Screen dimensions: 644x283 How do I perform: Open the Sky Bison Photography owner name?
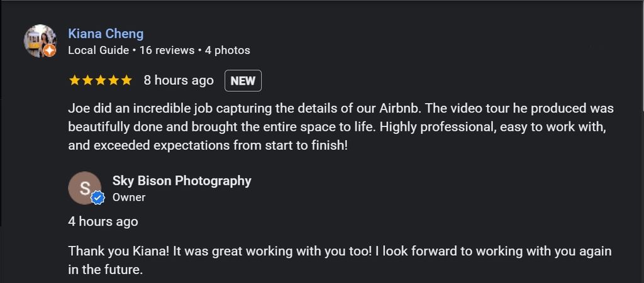point(182,181)
